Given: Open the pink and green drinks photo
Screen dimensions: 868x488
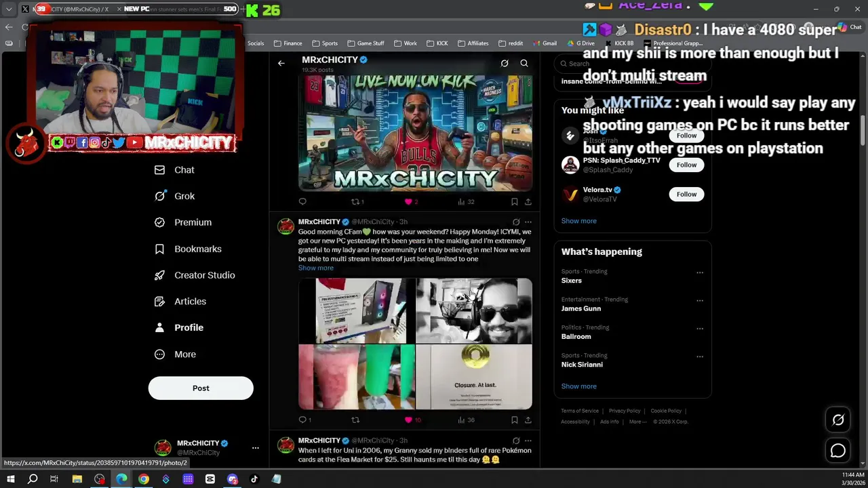Looking at the screenshot, I should (356, 377).
